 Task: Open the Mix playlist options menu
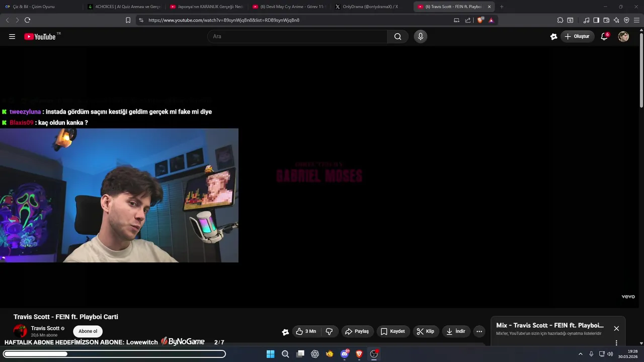pyautogui.click(x=616, y=343)
